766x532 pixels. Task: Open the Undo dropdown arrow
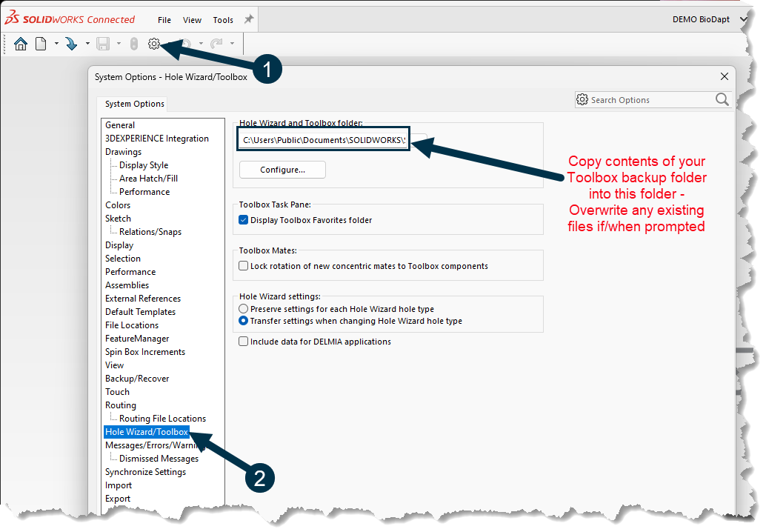(x=201, y=44)
